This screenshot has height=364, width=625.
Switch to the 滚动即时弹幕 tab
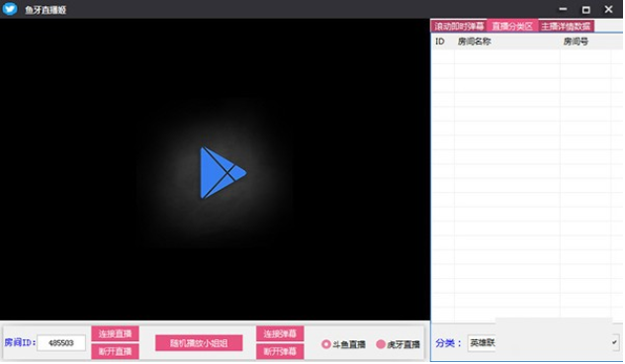(459, 27)
